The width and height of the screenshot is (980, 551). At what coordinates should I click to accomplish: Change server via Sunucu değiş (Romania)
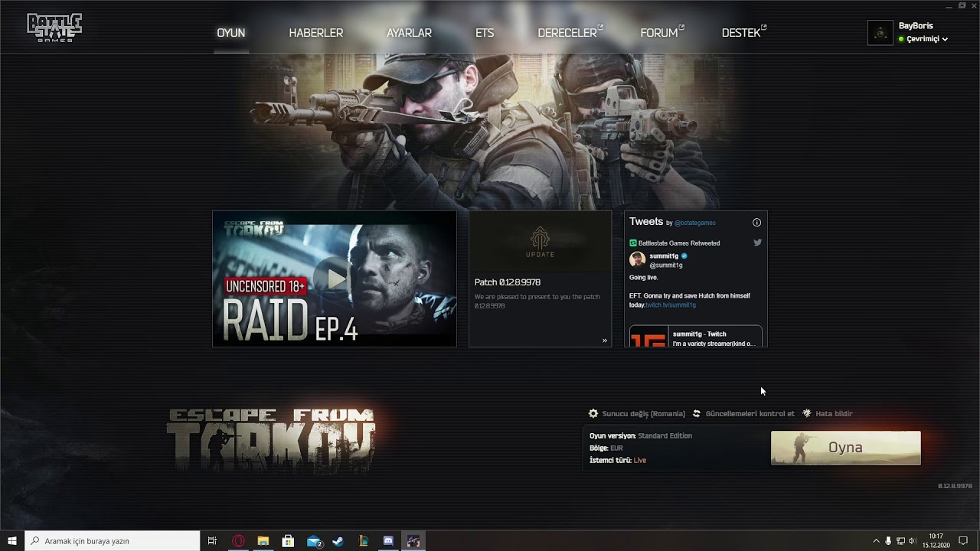pyautogui.click(x=643, y=414)
